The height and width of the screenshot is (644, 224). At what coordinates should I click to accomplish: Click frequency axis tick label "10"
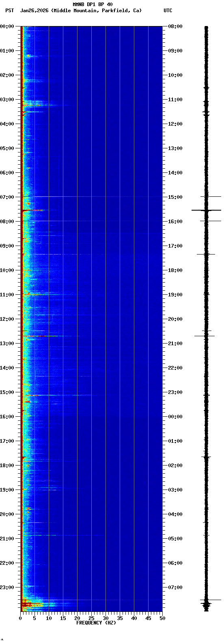click(x=49, y=618)
